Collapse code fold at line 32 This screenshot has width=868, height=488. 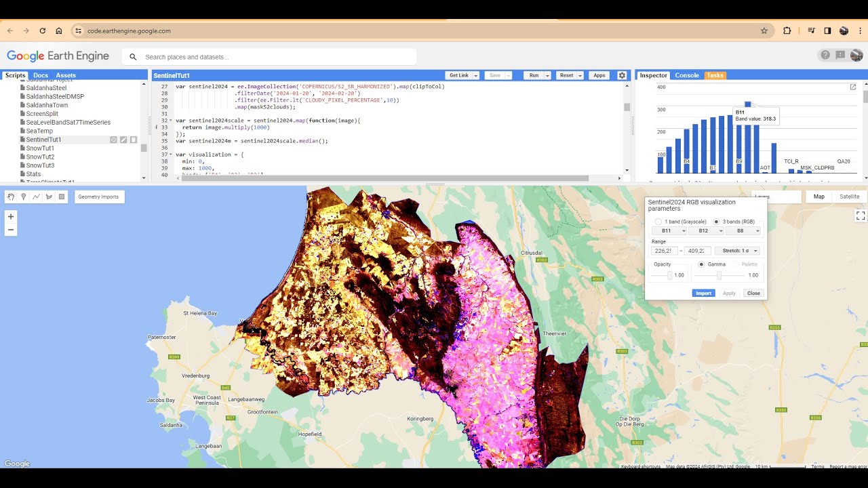click(x=172, y=121)
